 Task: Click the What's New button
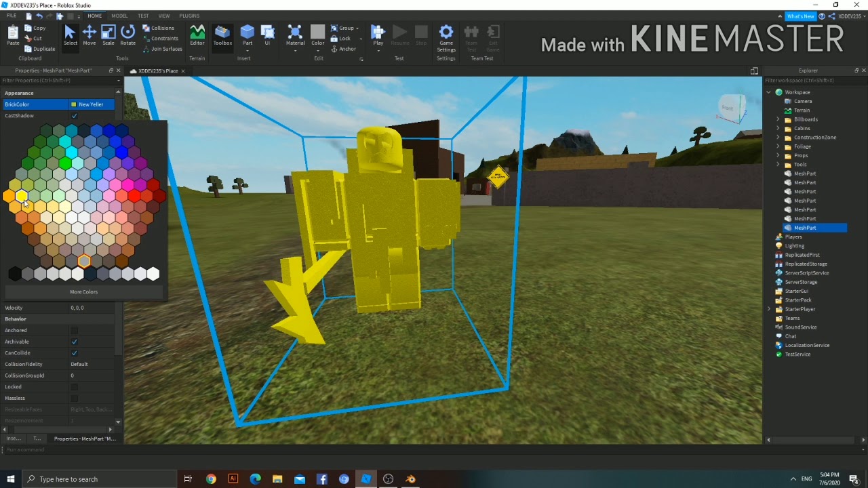(x=800, y=16)
